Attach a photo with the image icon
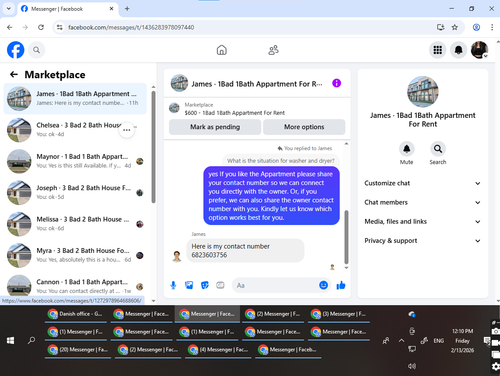 pyautogui.click(x=189, y=285)
